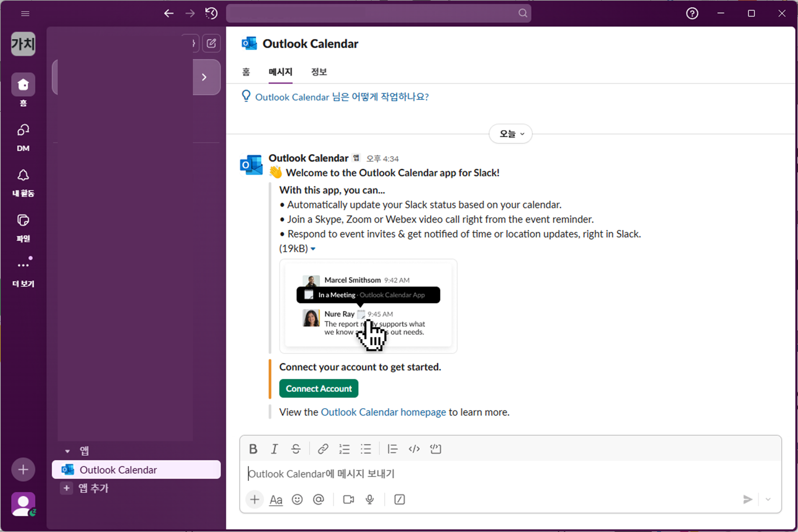The image size is (798, 532).
Task: Collapse the 19kB image attachment
Action: point(313,249)
